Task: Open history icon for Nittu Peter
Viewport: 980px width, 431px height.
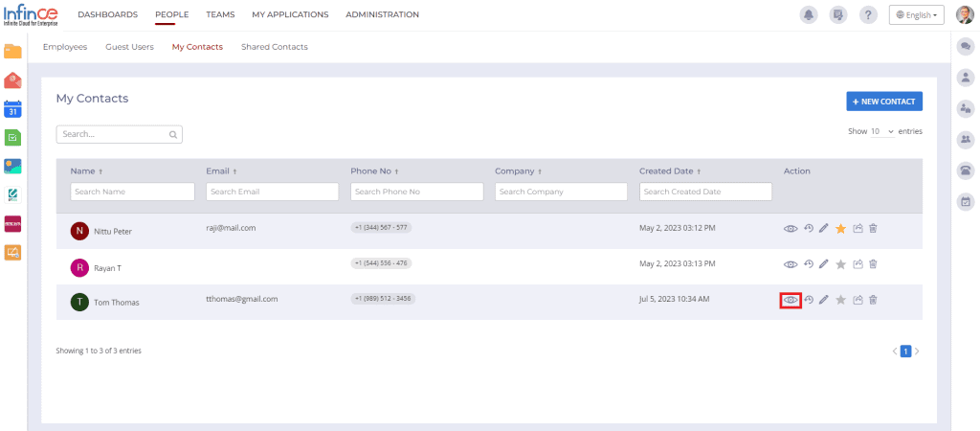Action: pyautogui.click(x=808, y=229)
